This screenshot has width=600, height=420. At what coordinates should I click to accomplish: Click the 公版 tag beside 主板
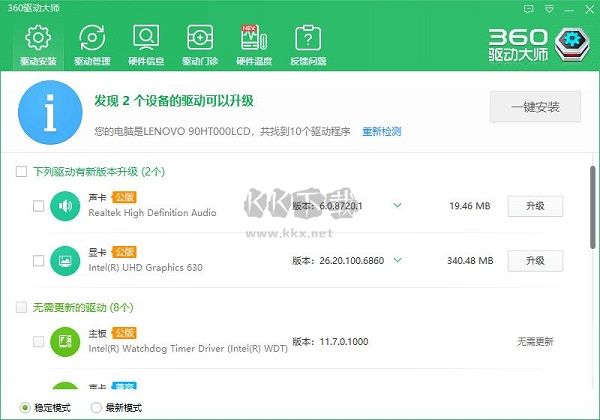pos(124,333)
